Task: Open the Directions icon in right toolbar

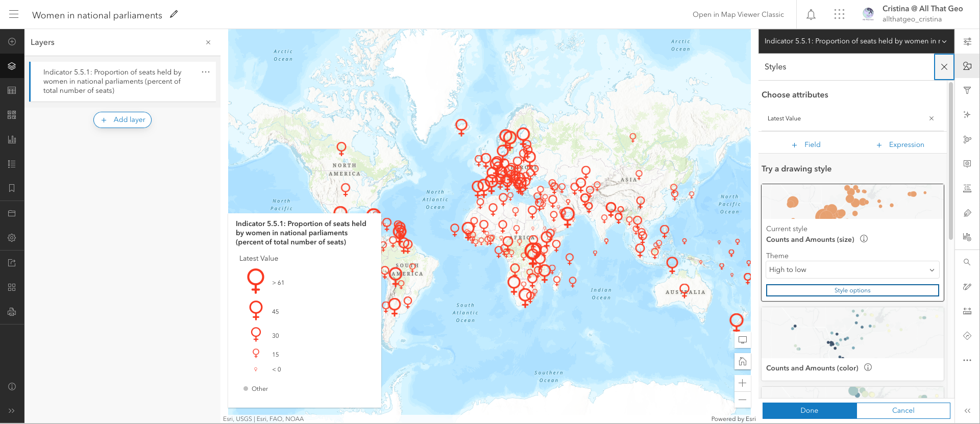Action: [967, 336]
